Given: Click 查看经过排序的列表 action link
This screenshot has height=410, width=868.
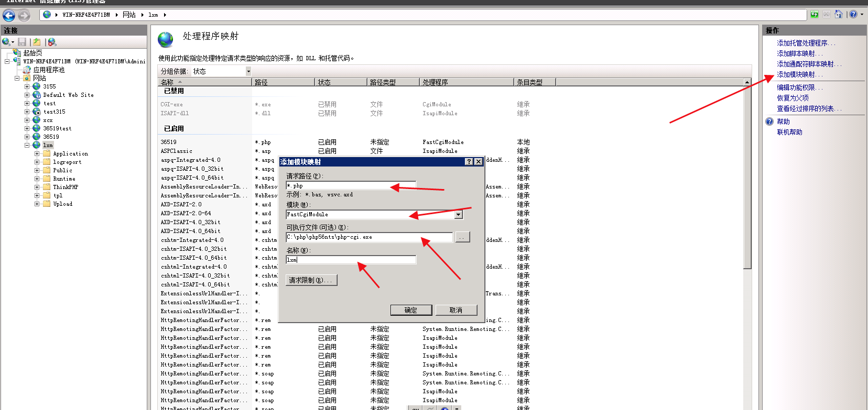Looking at the screenshot, I should coord(809,108).
